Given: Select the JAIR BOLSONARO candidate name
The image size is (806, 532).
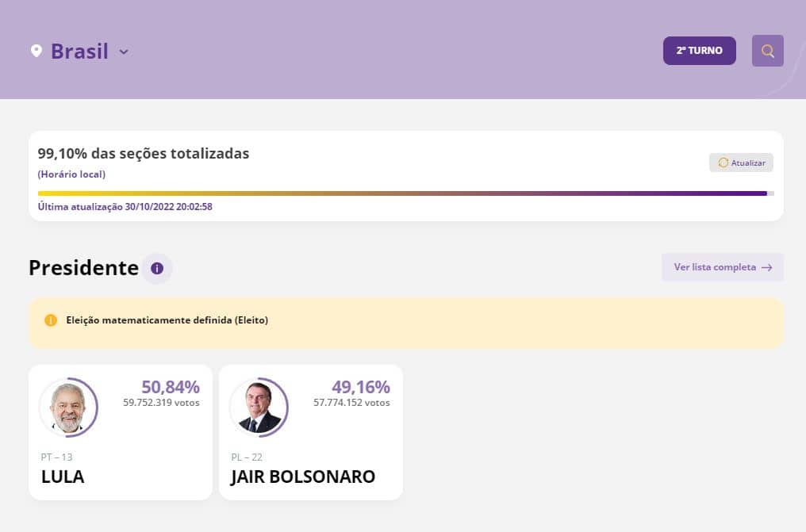Looking at the screenshot, I should point(303,477).
